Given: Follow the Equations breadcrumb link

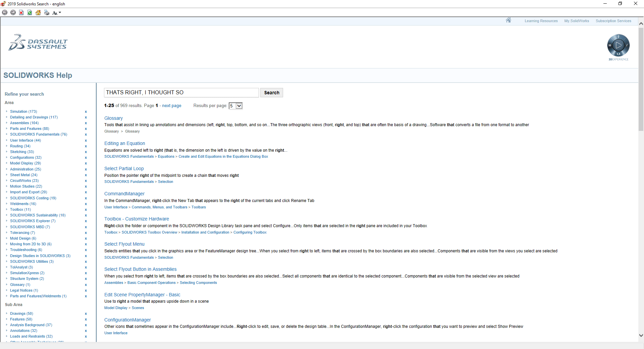Looking at the screenshot, I should click(166, 156).
